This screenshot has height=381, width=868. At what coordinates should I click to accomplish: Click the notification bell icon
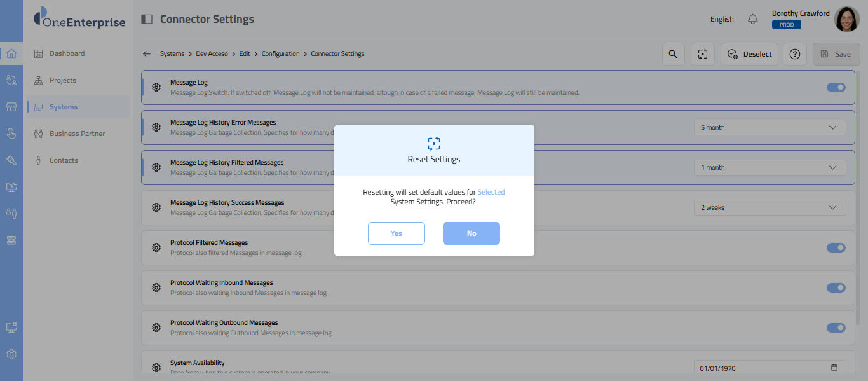click(x=753, y=19)
